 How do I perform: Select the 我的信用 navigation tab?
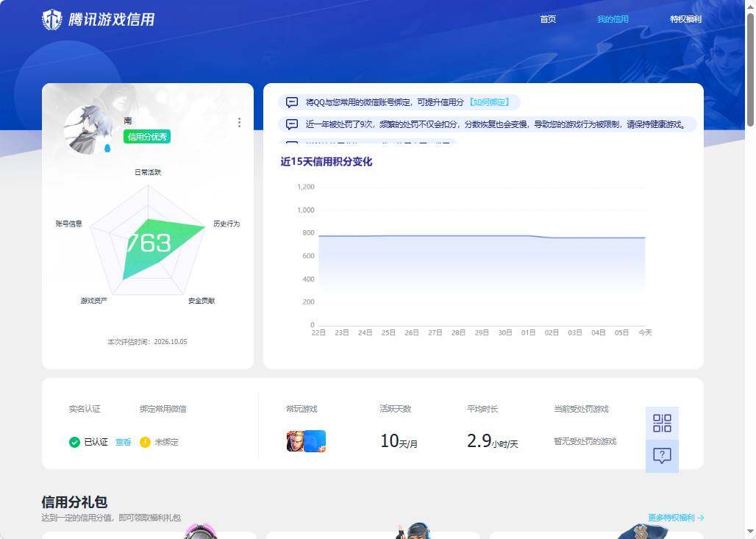click(613, 19)
